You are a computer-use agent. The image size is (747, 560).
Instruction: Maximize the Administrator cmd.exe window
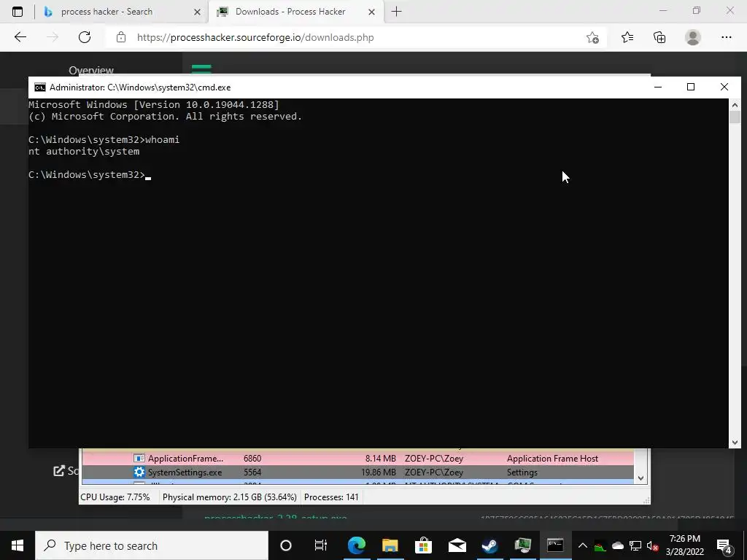pyautogui.click(x=691, y=87)
